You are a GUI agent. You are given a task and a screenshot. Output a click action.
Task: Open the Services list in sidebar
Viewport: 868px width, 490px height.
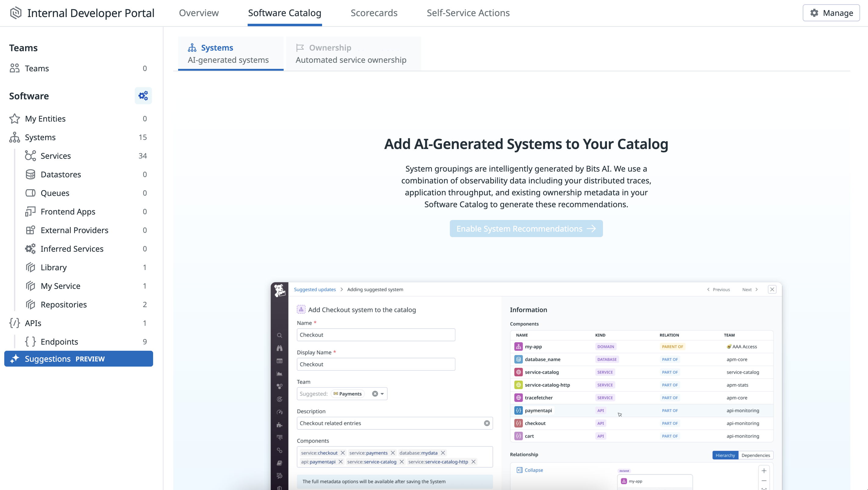coord(56,156)
